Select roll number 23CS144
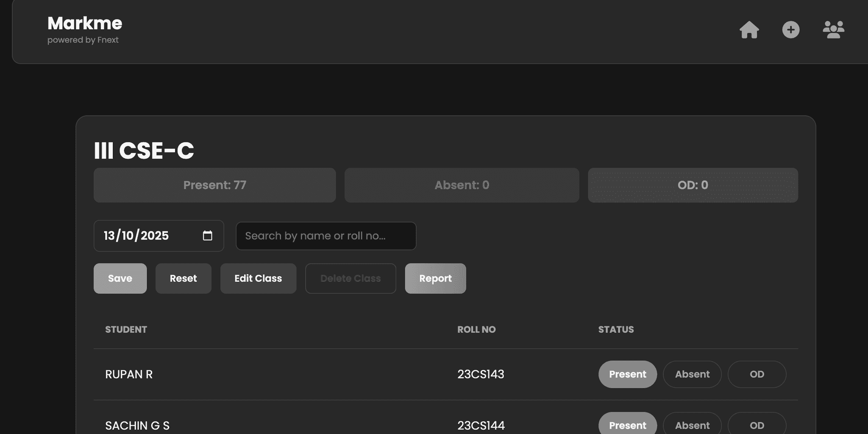Viewport: 868px width, 434px height. 481,426
